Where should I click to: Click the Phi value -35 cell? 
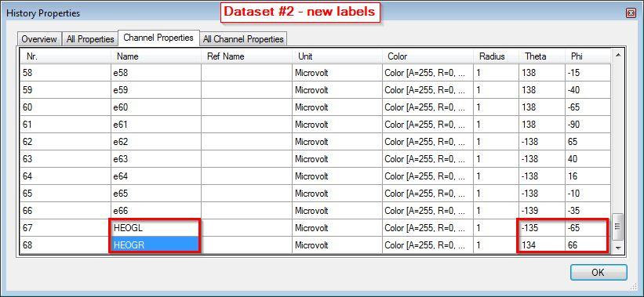(x=588, y=211)
